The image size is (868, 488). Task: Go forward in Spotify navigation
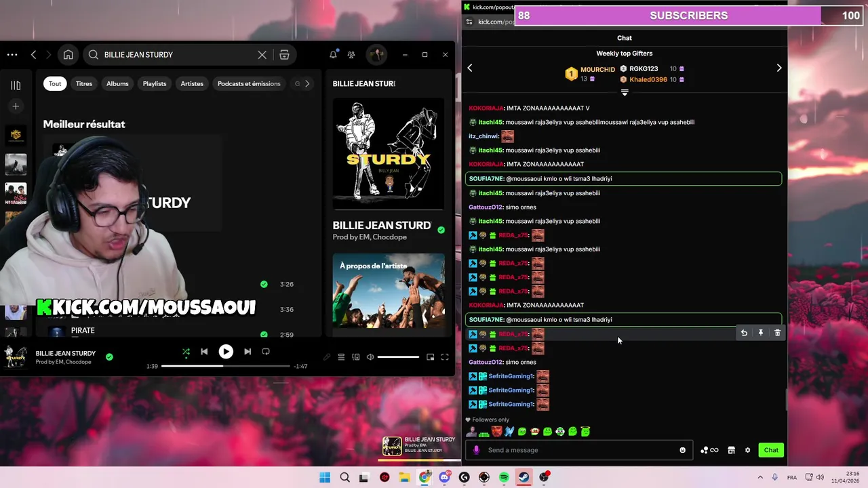pos(50,55)
